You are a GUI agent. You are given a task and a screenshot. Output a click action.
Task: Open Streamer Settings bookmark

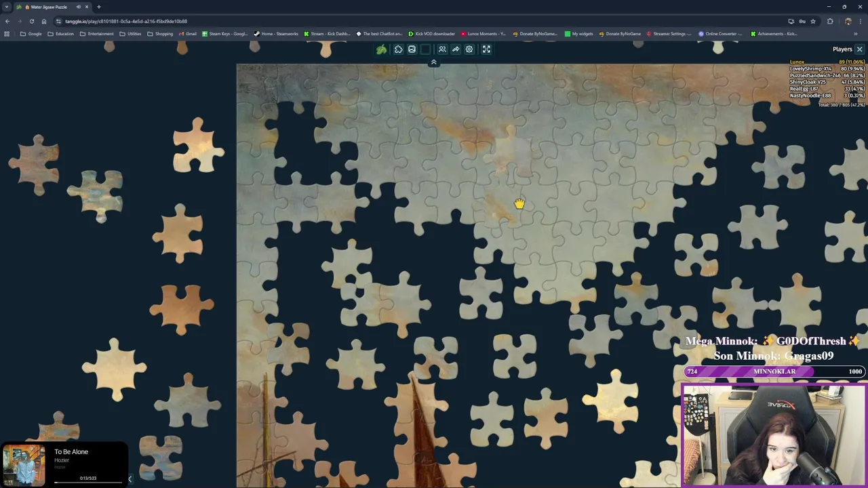pos(669,34)
